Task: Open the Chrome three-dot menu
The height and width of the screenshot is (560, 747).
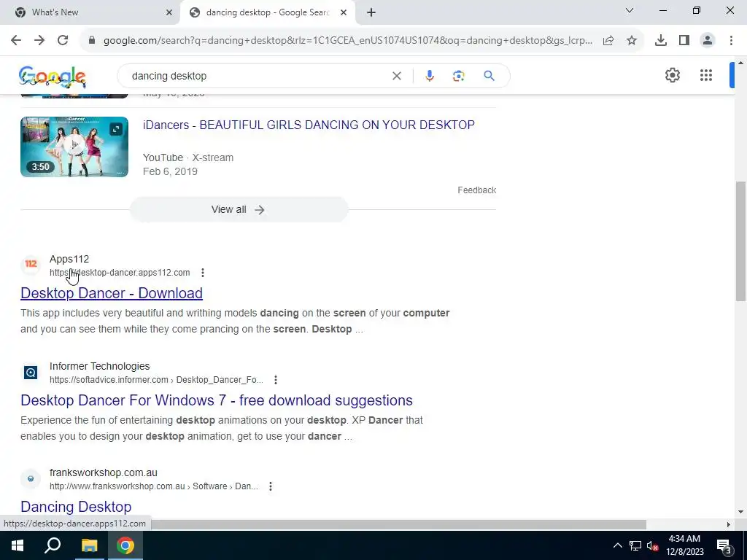Action: pyautogui.click(x=731, y=41)
